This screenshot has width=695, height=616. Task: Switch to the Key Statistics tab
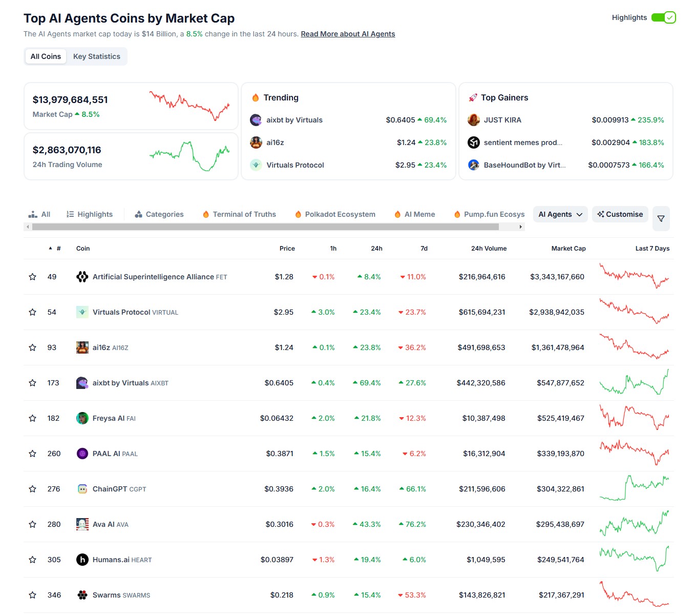pyautogui.click(x=96, y=56)
